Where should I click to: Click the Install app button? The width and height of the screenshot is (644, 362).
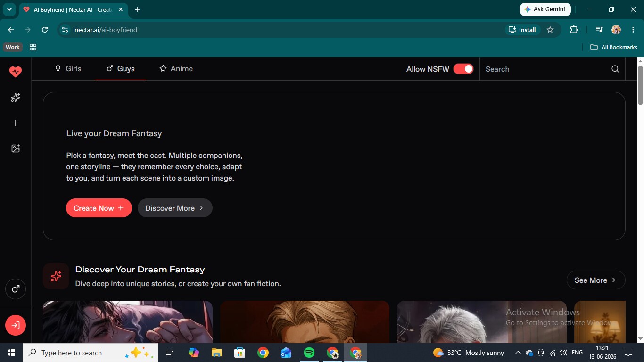pos(522,30)
